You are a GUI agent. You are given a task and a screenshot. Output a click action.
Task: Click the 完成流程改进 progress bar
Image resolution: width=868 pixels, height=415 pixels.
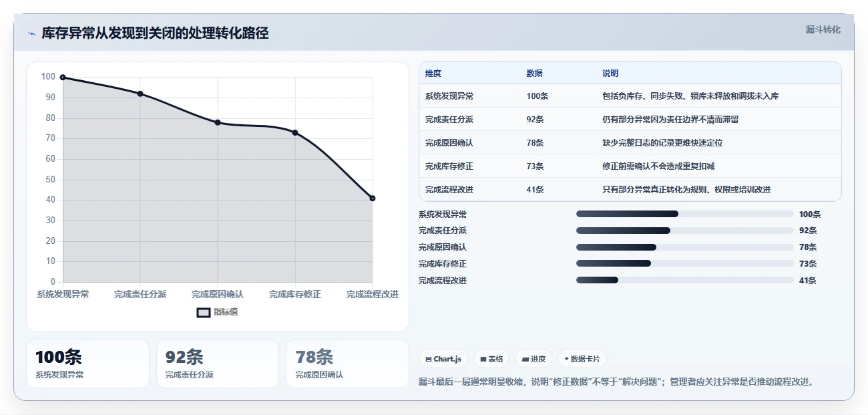coord(685,281)
